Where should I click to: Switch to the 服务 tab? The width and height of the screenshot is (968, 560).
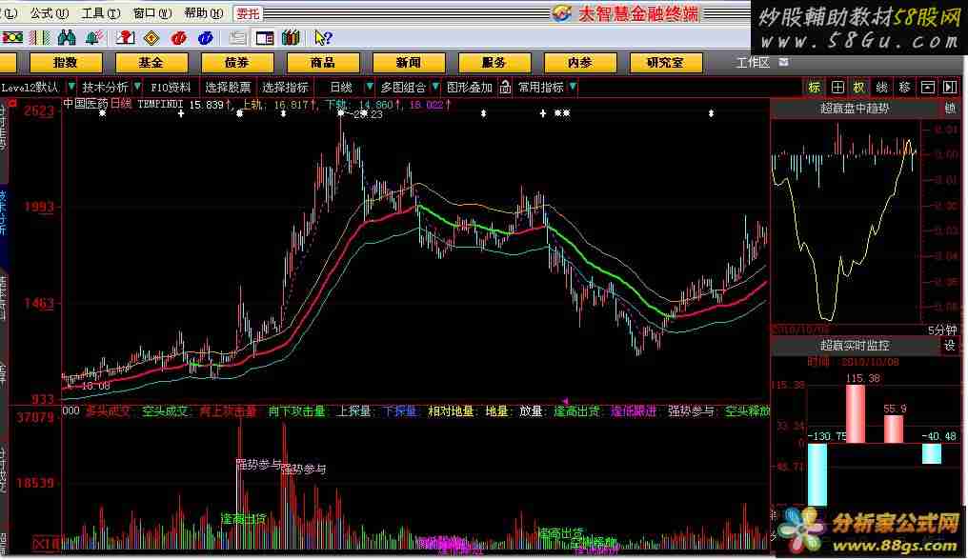click(494, 62)
